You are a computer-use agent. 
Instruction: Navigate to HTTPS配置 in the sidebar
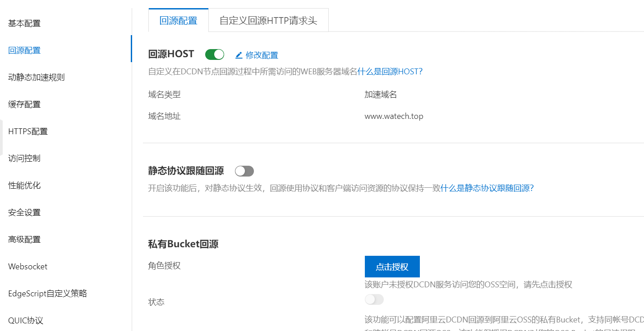(x=28, y=131)
